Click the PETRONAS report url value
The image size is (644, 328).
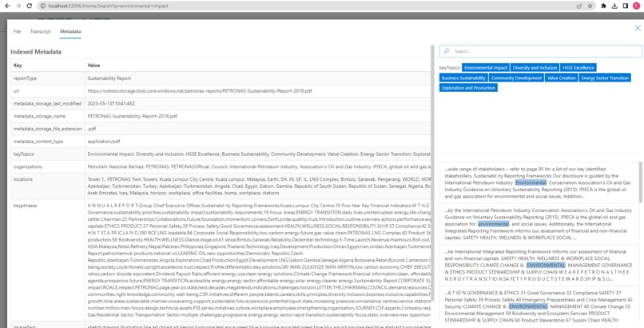coord(200,91)
